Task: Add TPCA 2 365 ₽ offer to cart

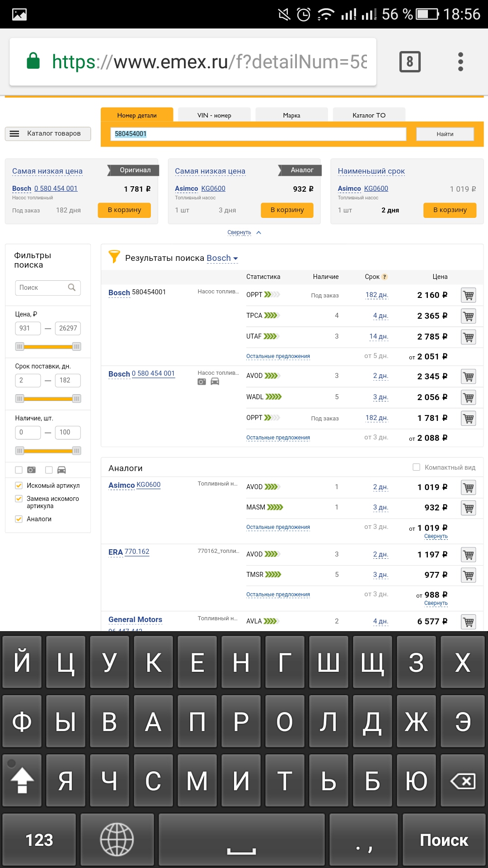Action: (x=469, y=316)
